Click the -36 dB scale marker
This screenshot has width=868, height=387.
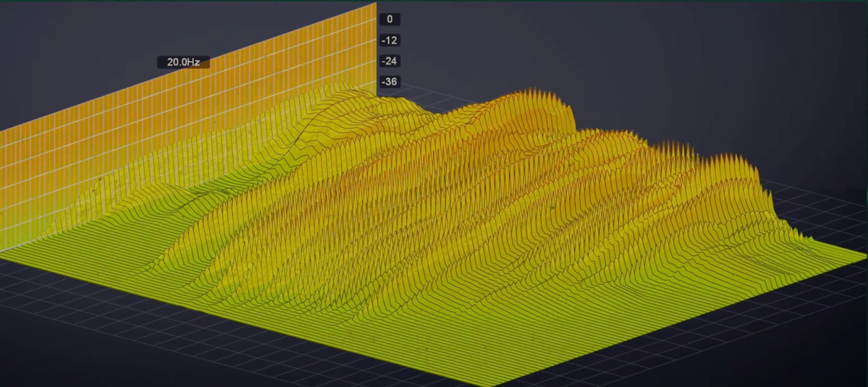[389, 82]
